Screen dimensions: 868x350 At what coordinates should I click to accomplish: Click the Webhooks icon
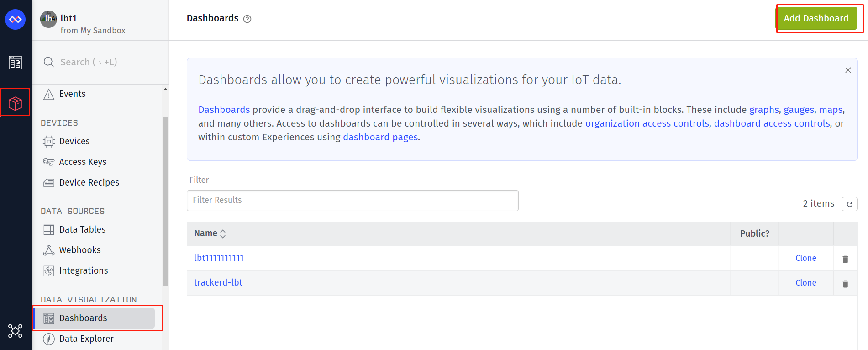click(x=48, y=250)
